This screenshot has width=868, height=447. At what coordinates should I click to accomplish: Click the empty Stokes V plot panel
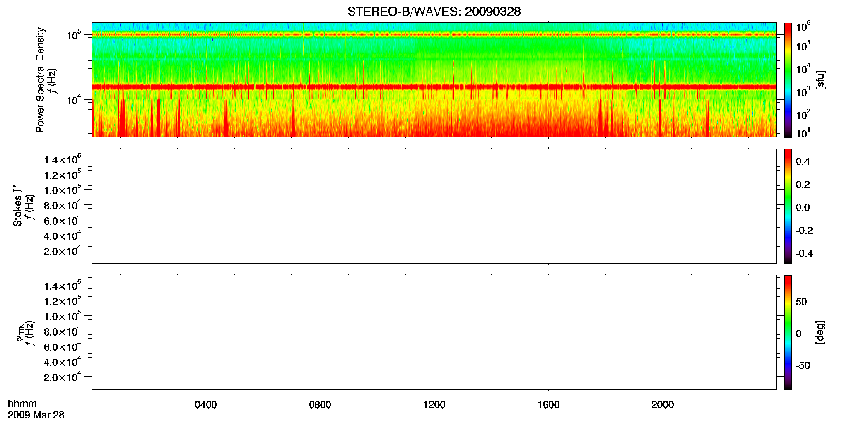pos(434,206)
